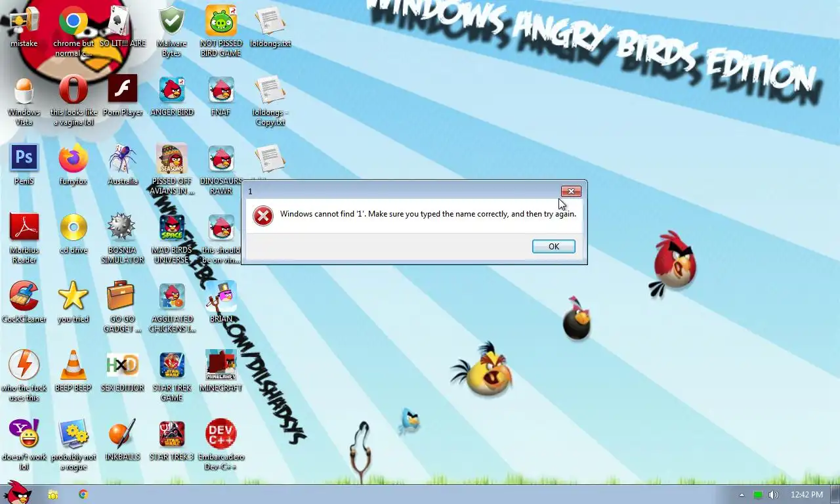Select the "furryfox" Firefox icon
Screen dimensions: 840x504
(x=73, y=165)
